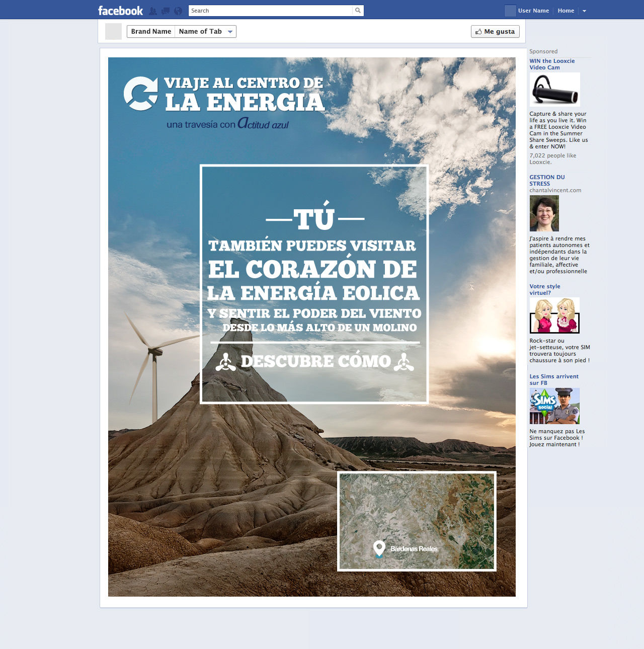Viewport: 644px width, 649px height.
Task: Expand the account dropdown arrow
Action: tap(584, 11)
